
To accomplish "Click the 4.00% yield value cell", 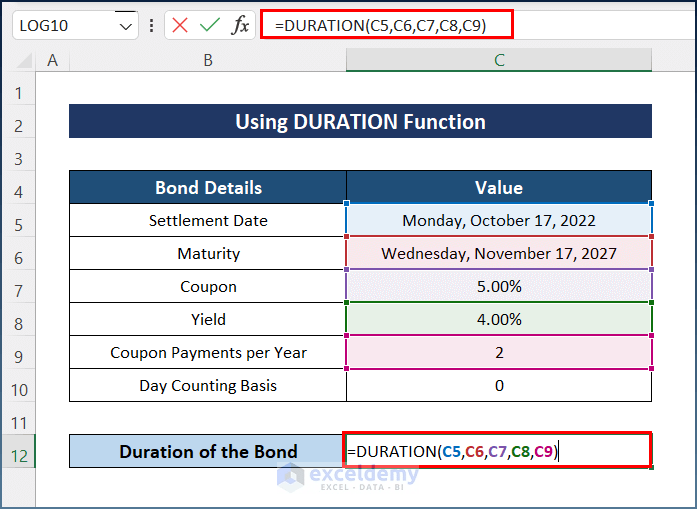I will [x=499, y=319].
